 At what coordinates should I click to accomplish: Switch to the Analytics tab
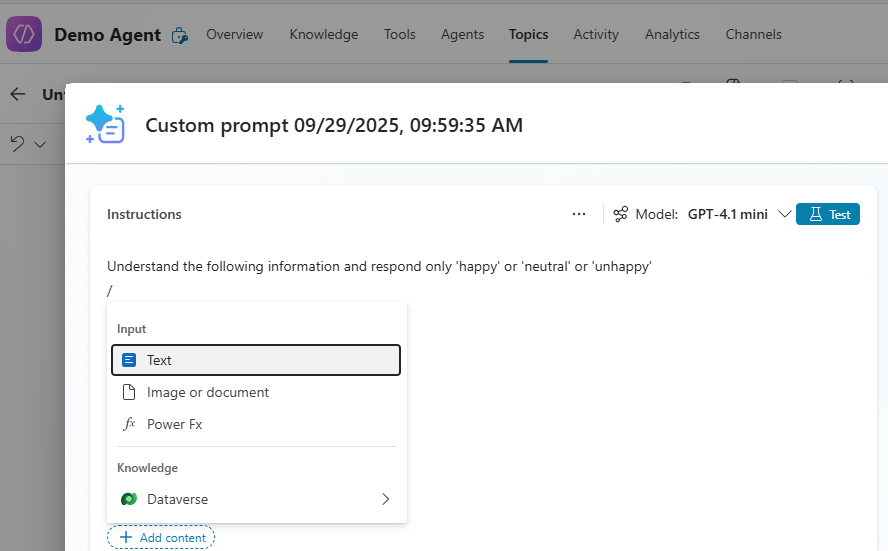click(x=672, y=34)
